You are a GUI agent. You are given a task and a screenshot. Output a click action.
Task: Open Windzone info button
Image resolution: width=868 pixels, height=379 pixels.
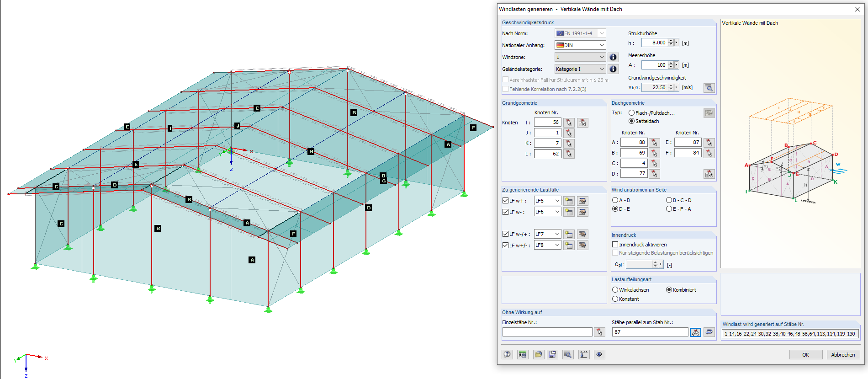[x=613, y=57]
